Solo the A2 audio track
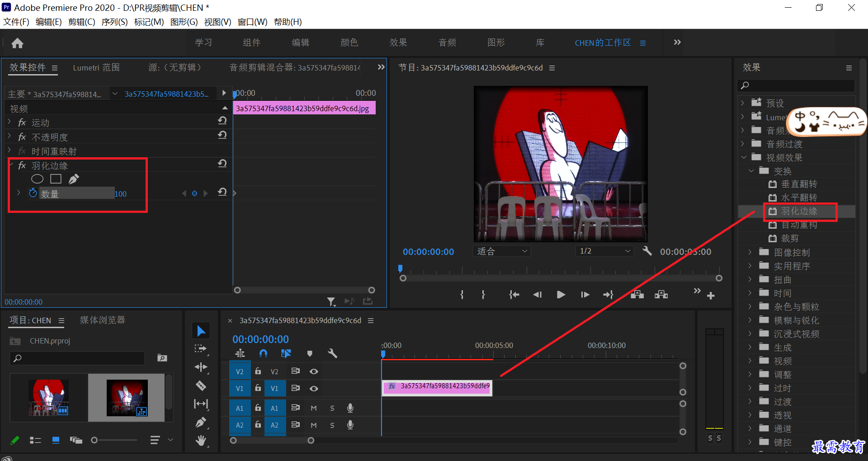The height and width of the screenshot is (461, 868). point(332,425)
